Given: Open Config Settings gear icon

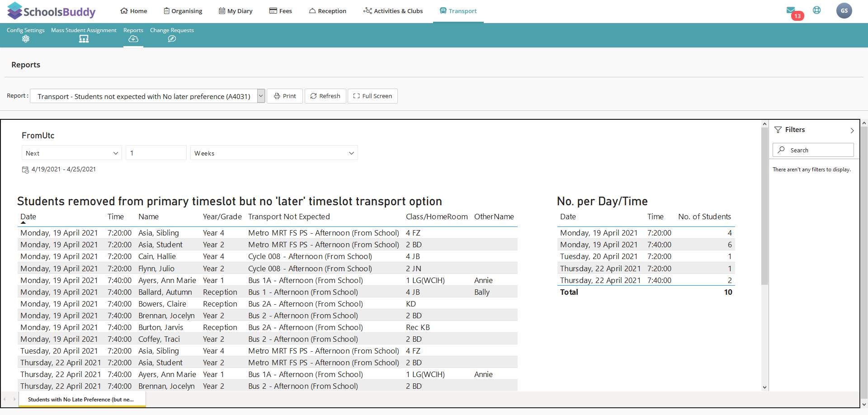Looking at the screenshot, I should [26, 39].
